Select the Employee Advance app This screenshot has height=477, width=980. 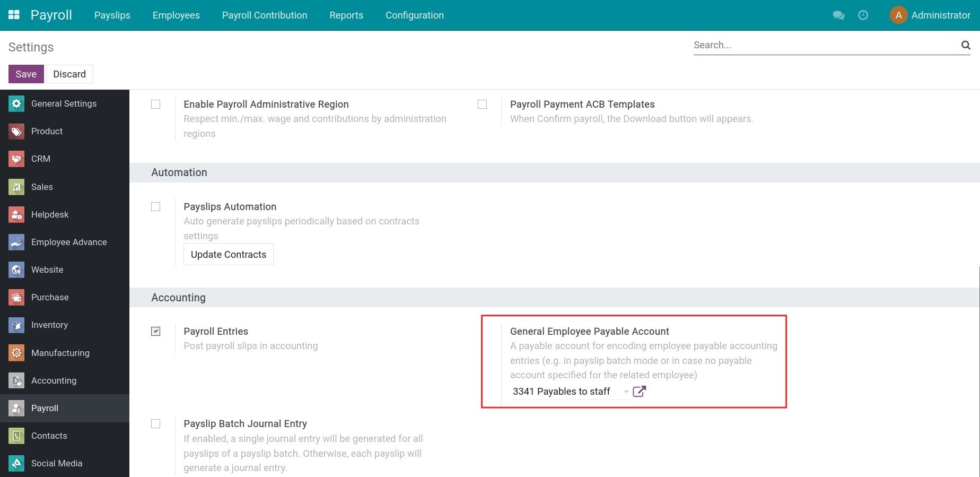69,242
